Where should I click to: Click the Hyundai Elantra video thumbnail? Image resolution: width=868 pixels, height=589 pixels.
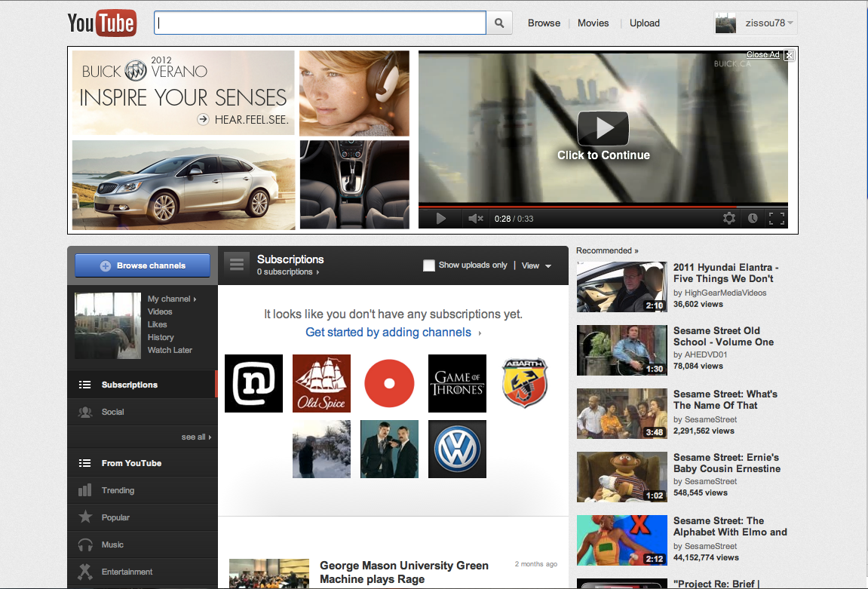click(x=621, y=287)
